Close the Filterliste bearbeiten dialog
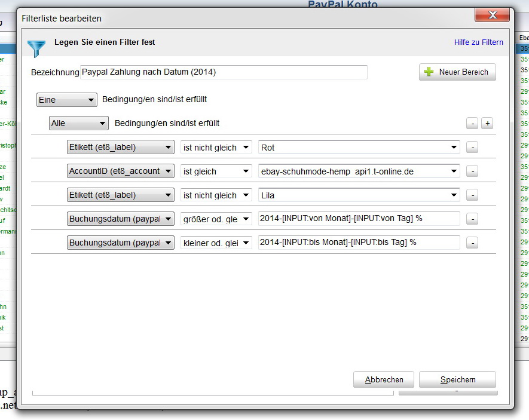Viewport: 529px width, 420px height. 492,15
